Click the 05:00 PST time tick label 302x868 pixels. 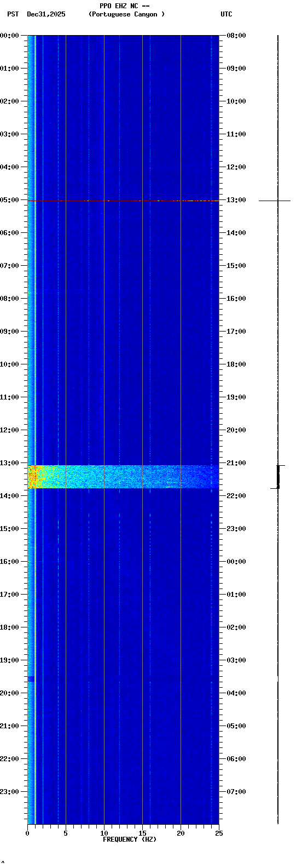(x=9, y=200)
